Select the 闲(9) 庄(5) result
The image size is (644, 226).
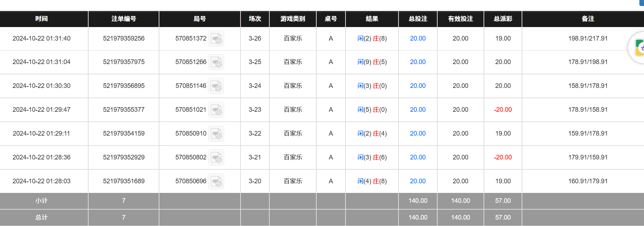click(x=372, y=62)
